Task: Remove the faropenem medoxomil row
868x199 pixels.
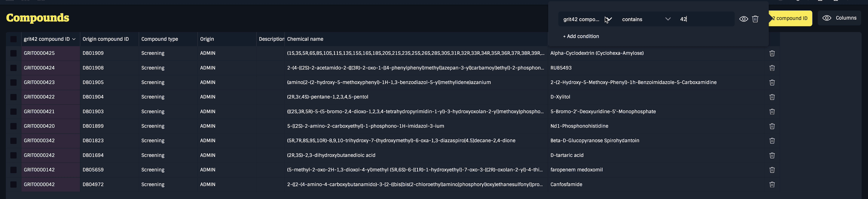Action: coord(772,170)
